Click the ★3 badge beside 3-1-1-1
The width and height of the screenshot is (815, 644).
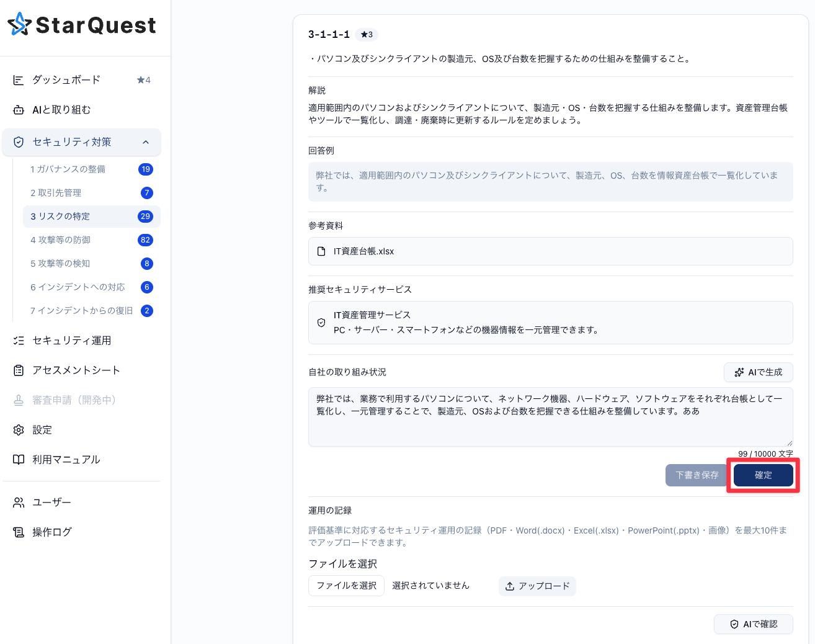pyautogui.click(x=367, y=35)
